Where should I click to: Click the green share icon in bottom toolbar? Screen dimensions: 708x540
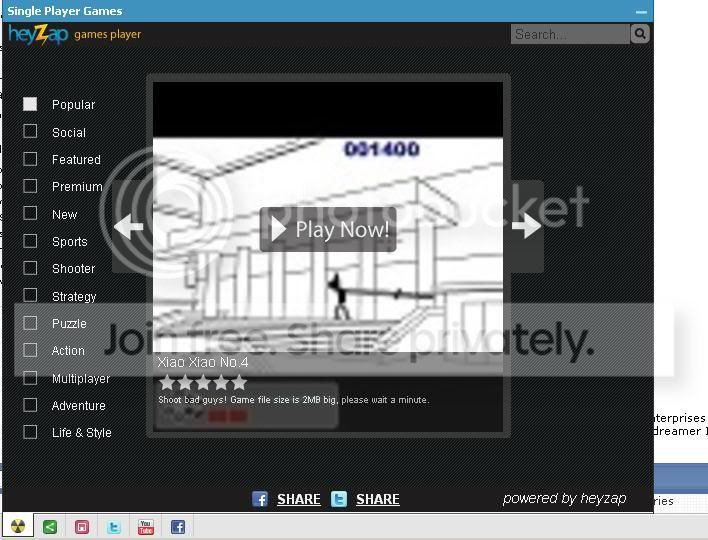tap(50, 526)
